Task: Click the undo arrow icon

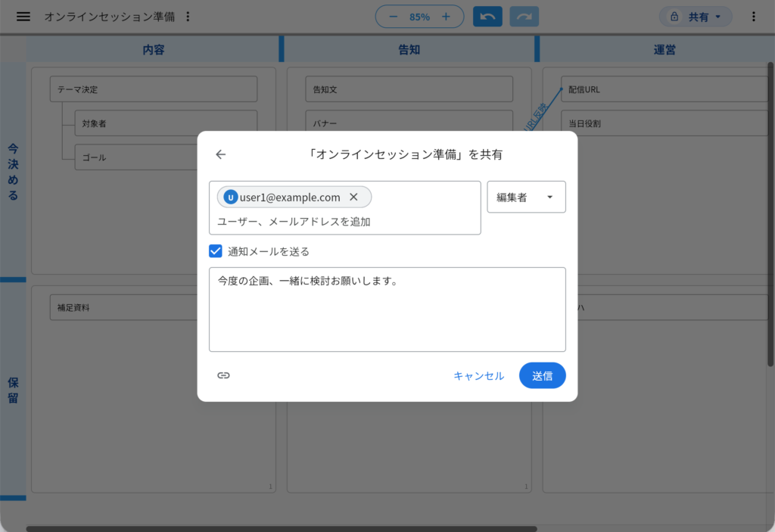Action: (487, 16)
